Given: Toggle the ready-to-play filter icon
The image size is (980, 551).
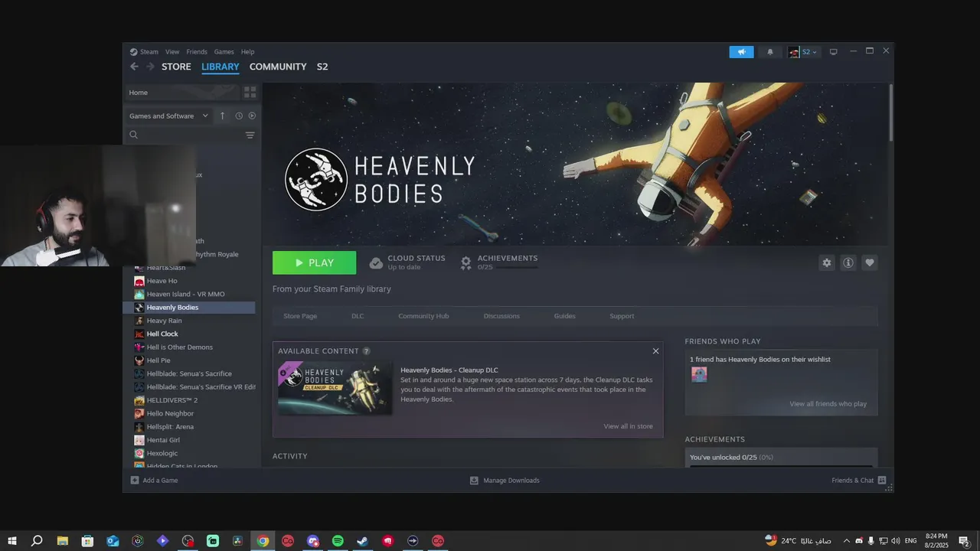Looking at the screenshot, I should point(252,116).
